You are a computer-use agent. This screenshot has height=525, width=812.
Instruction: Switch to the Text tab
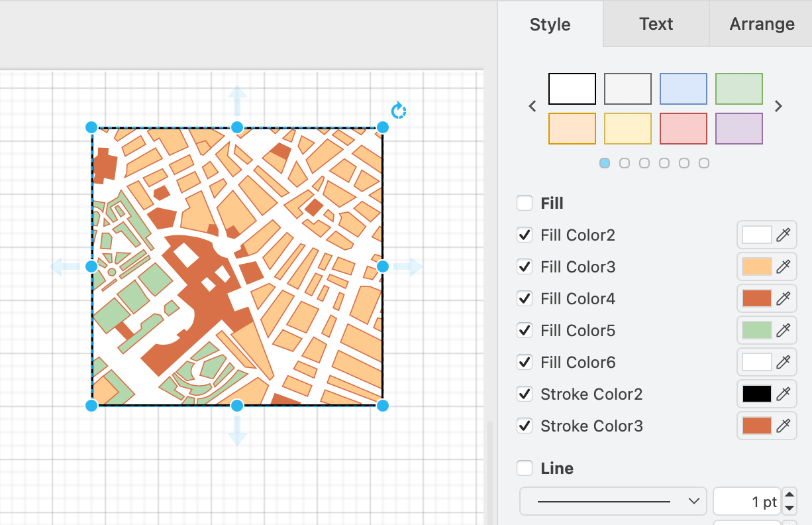click(x=655, y=24)
